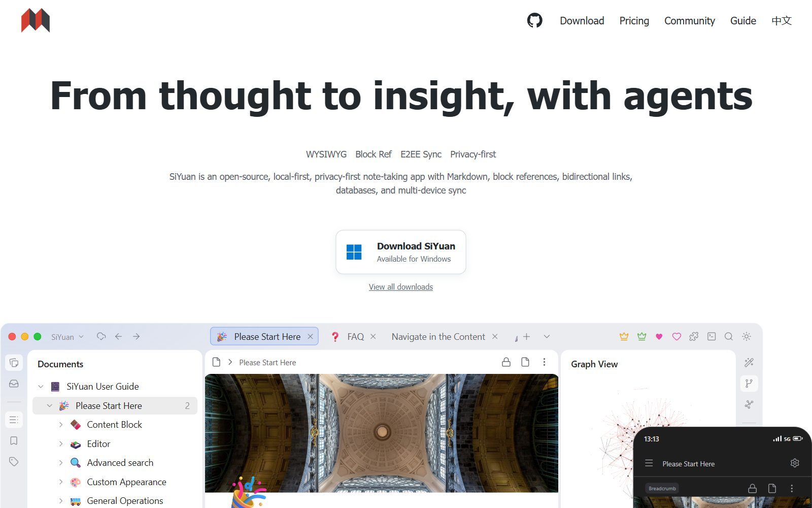
Task: Open the file tree dock icon
Action: pyautogui.click(x=14, y=363)
